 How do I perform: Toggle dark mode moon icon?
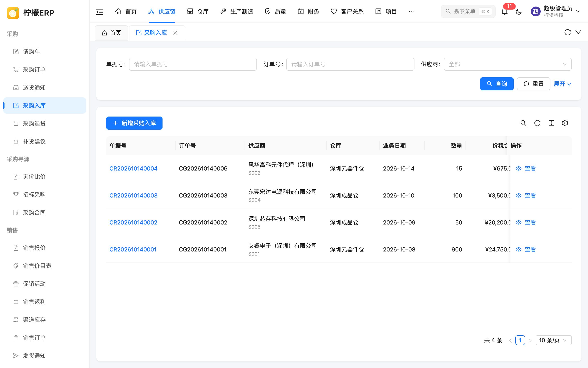(x=519, y=11)
